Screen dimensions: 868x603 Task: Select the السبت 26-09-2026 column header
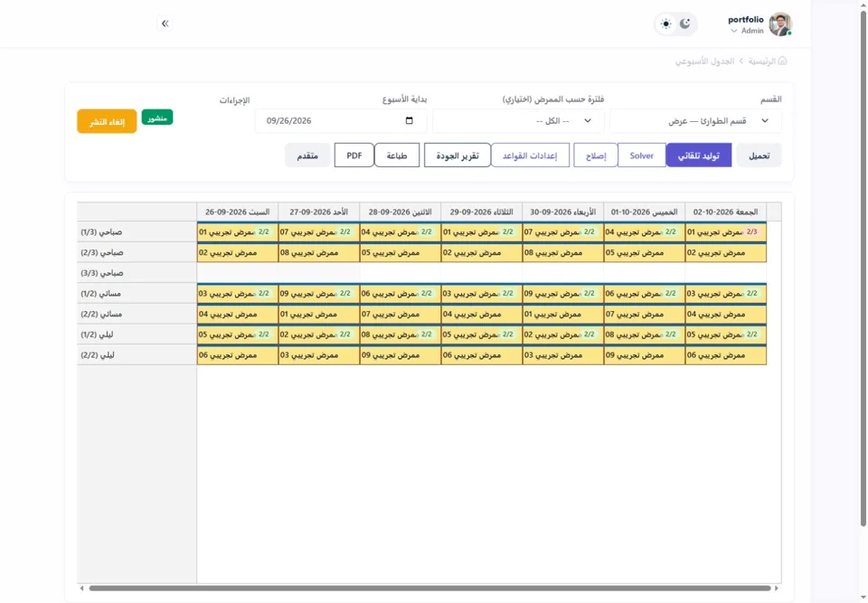pos(238,212)
